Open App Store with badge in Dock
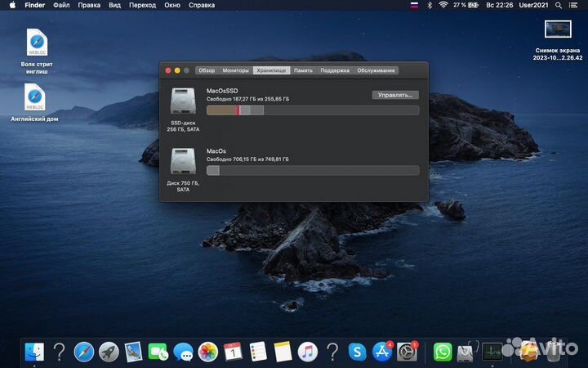Screen dimensions: 588x368 pos(382,352)
